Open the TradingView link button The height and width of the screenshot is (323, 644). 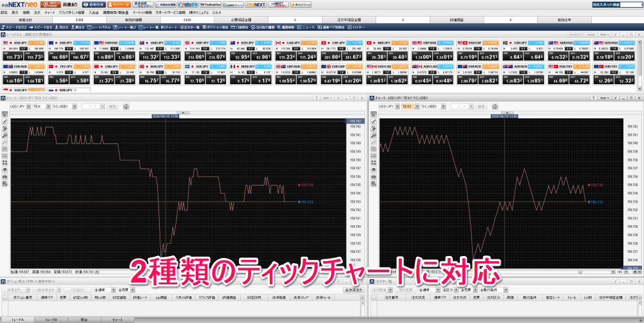click(x=211, y=5)
